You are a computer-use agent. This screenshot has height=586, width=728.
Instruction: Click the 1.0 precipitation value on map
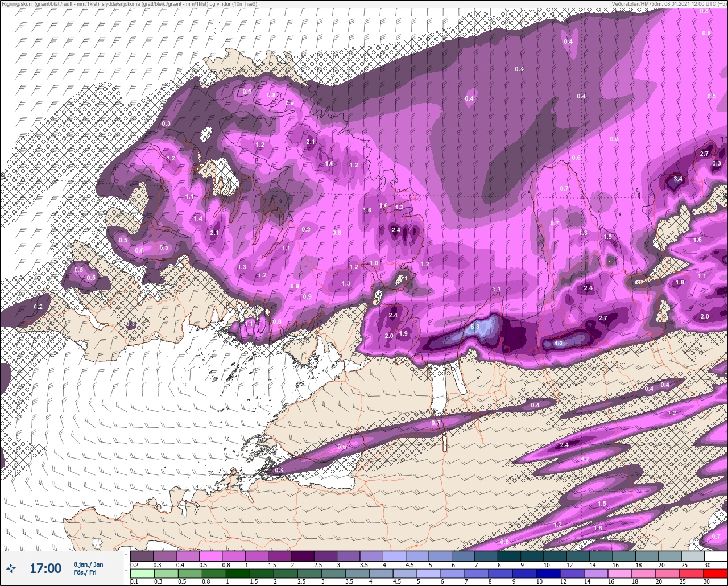(x=374, y=263)
